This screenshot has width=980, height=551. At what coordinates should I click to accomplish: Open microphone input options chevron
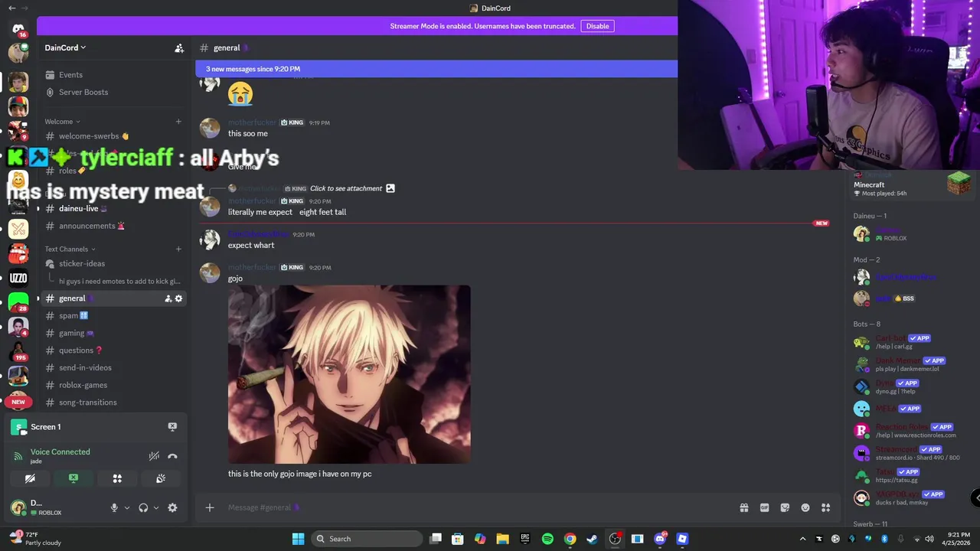tap(127, 507)
